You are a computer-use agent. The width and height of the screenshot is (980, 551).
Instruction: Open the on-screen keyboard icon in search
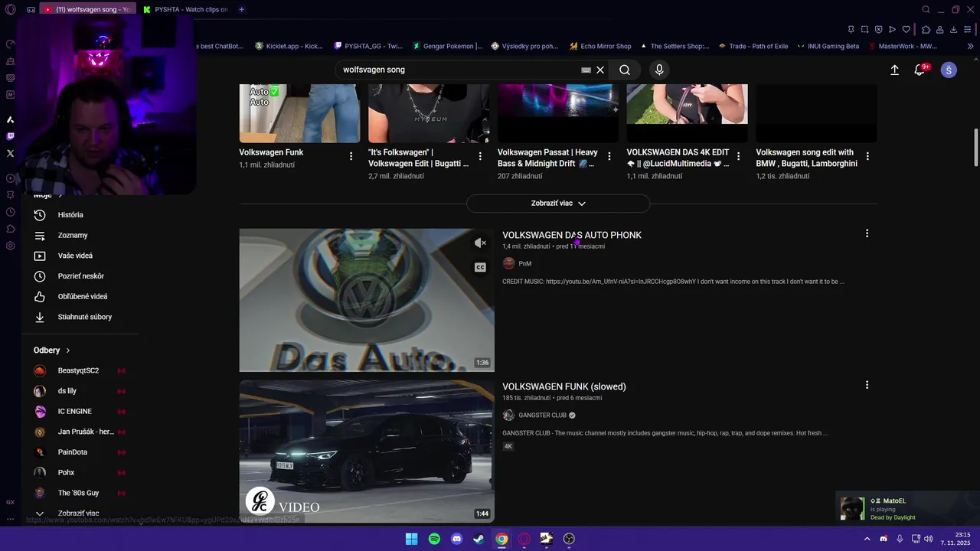[x=586, y=70]
